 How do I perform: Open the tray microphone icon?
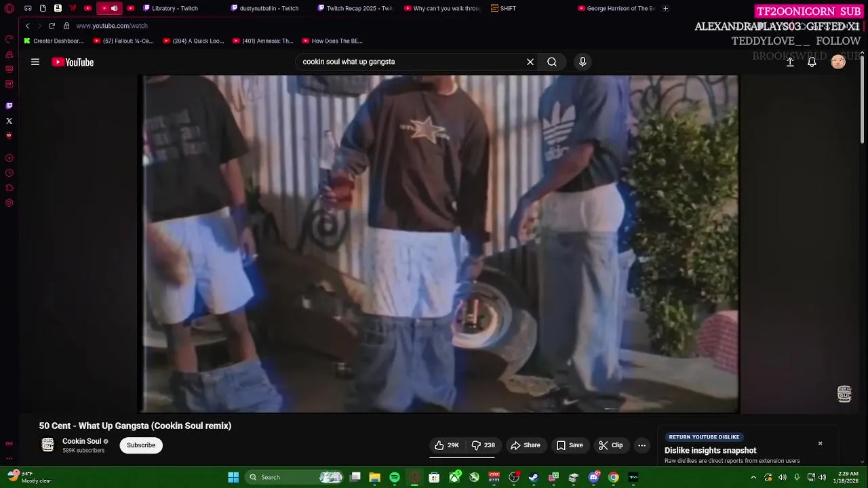pos(797,477)
